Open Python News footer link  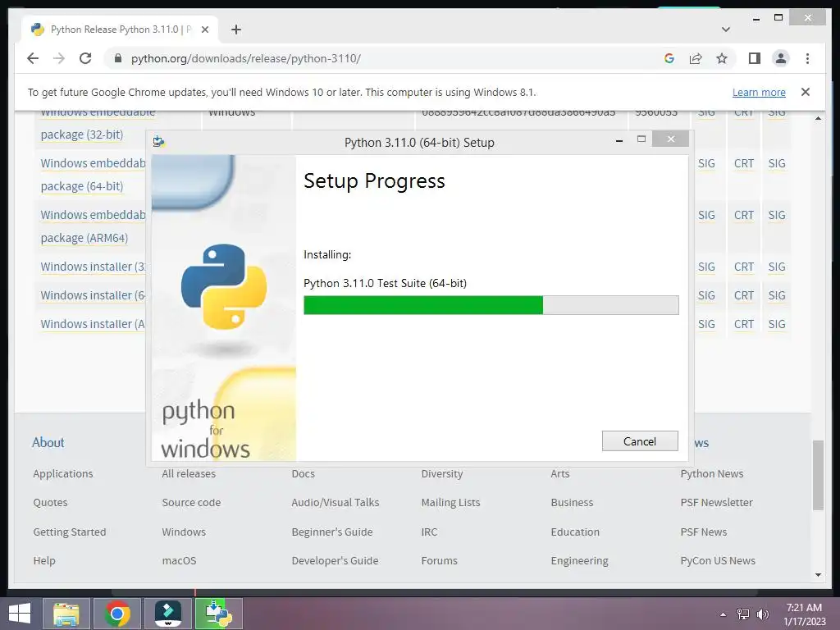712,473
